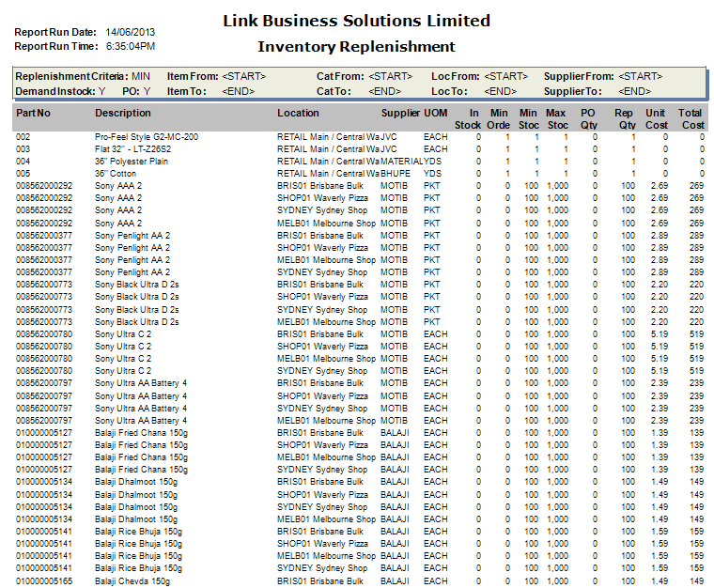The image size is (714, 588).
Task: Select the UOM column header
Action: (436, 113)
